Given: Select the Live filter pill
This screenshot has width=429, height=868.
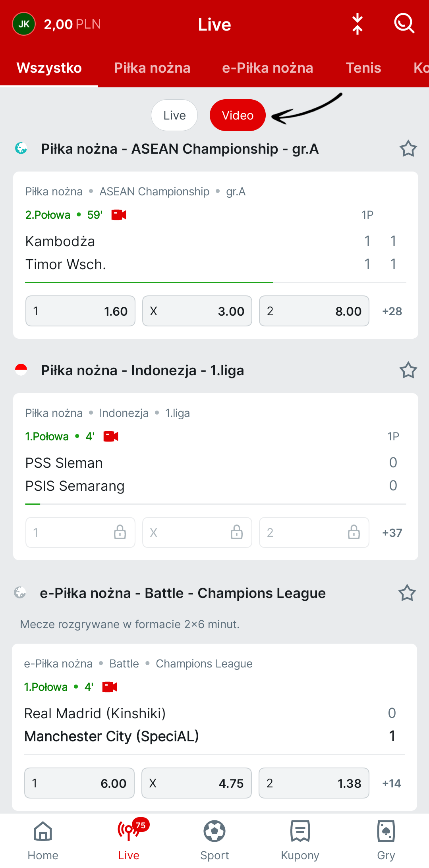Looking at the screenshot, I should [174, 115].
